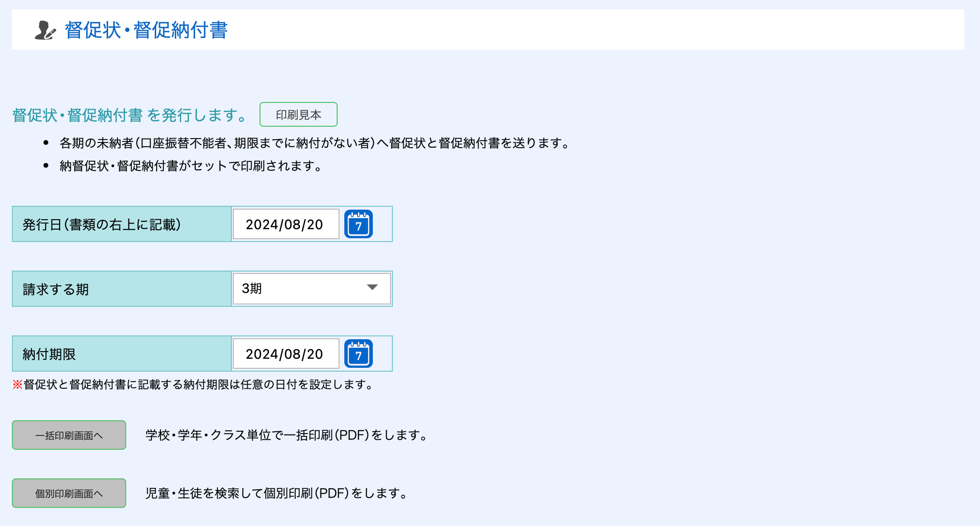Open the 請求する期 dropdown showing 3期
Viewport: 980px width, 526px height.
point(311,289)
